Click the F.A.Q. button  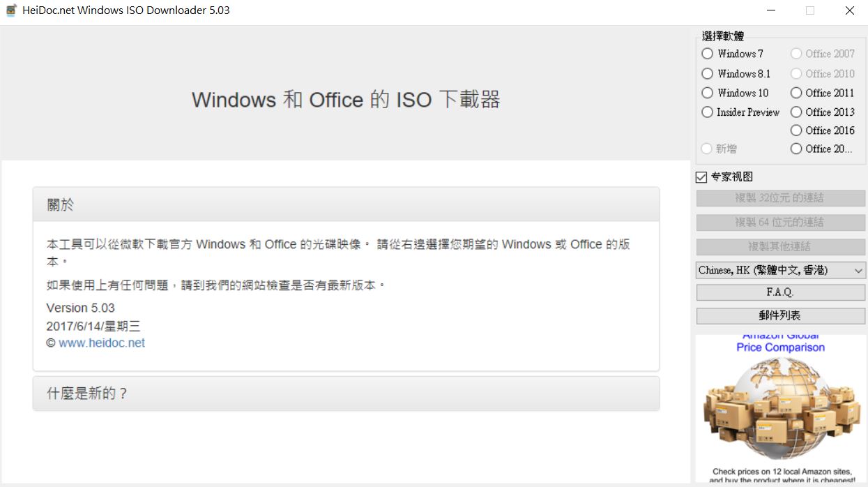click(x=780, y=292)
